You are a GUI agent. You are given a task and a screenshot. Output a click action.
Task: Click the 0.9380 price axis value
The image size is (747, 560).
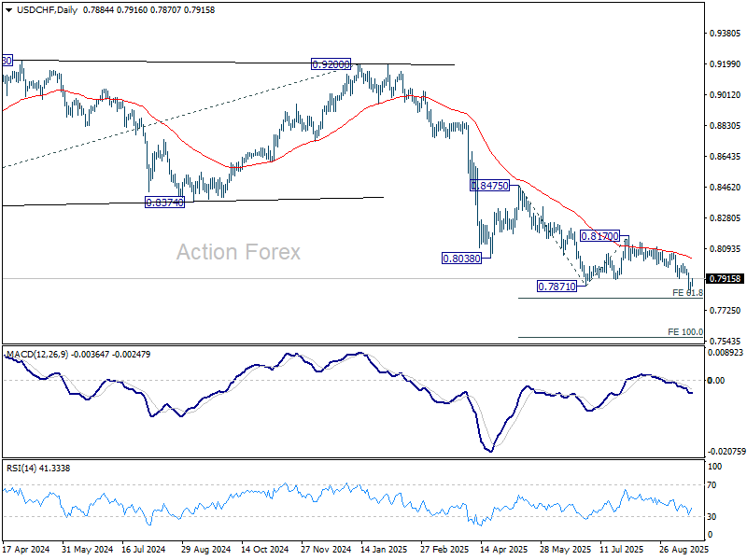pos(725,34)
